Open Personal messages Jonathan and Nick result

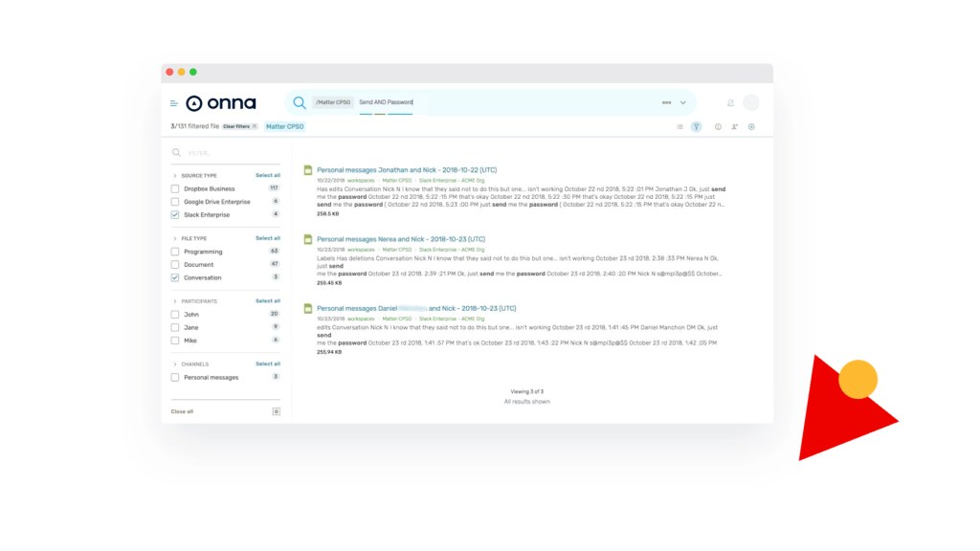click(406, 170)
